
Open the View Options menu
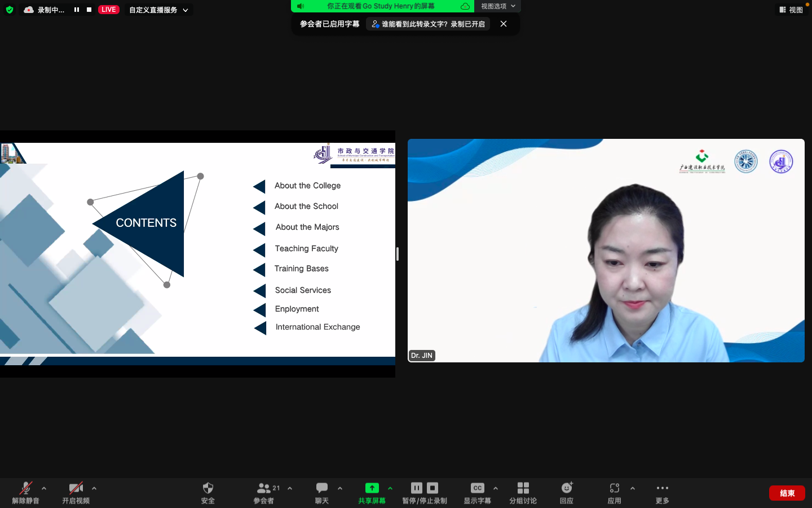point(497,6)
